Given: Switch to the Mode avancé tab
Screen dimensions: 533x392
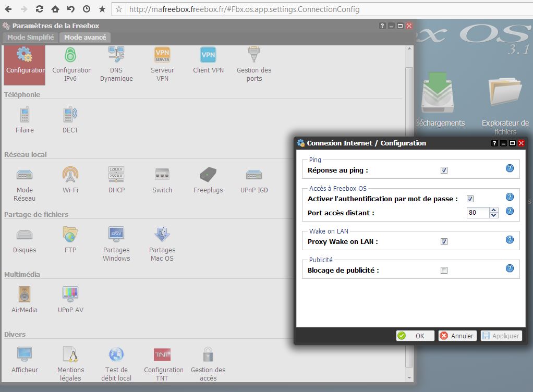Looking at the screenshot, I should click(85, 38).
